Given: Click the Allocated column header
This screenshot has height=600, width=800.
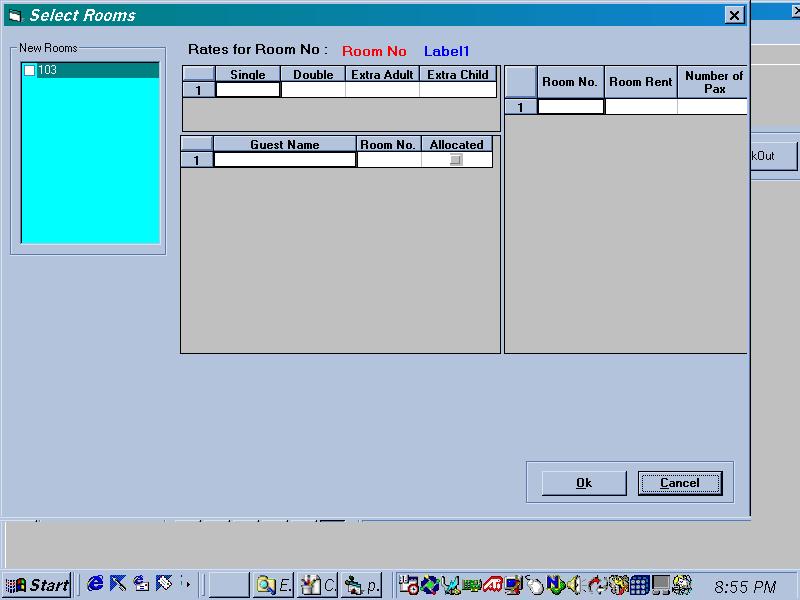Looking at the screenshot, I should tap(457, 144).
